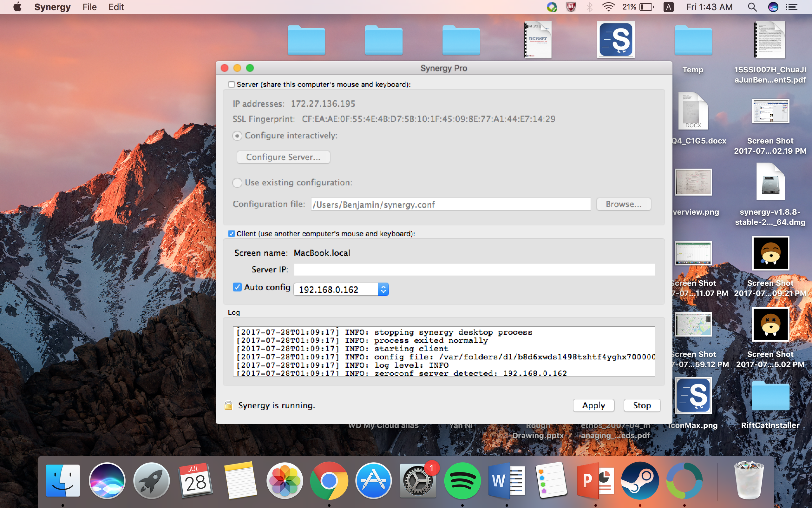Click inside the Log text area
812x508 pixels.
[443, 351]
